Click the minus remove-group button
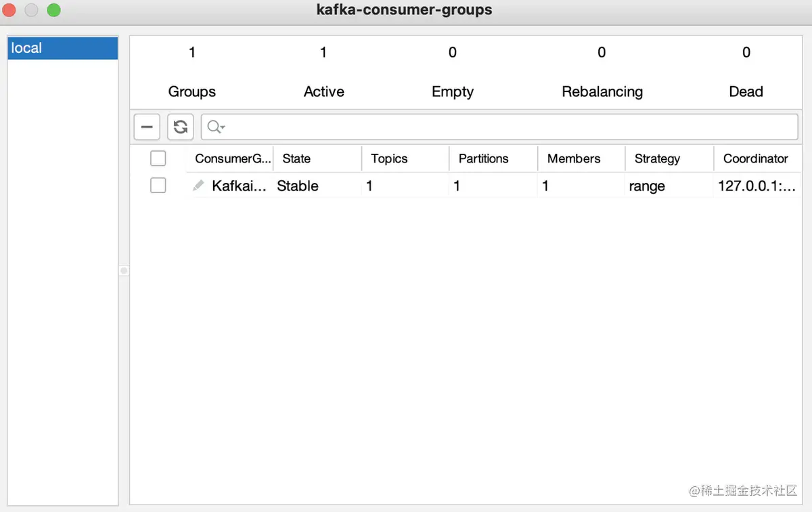 147,127
